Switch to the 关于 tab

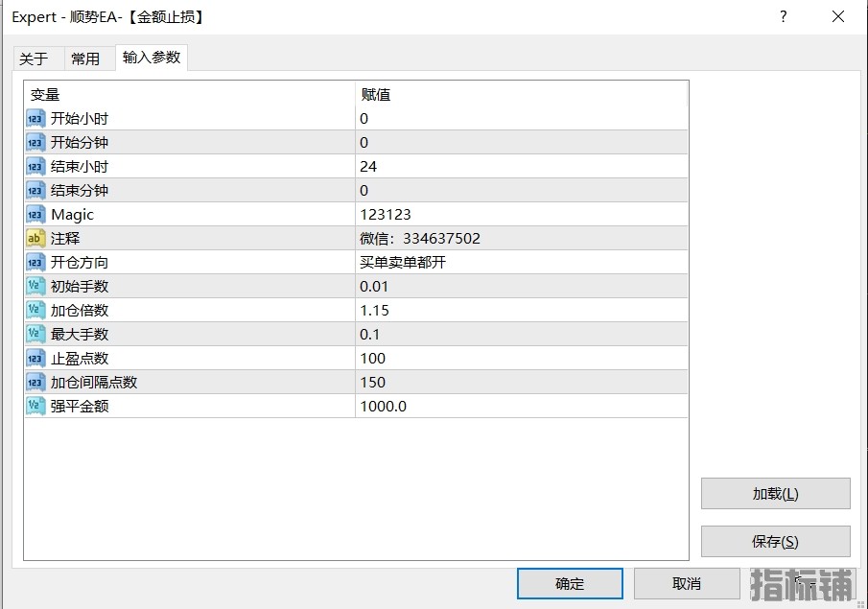point(34,59)
